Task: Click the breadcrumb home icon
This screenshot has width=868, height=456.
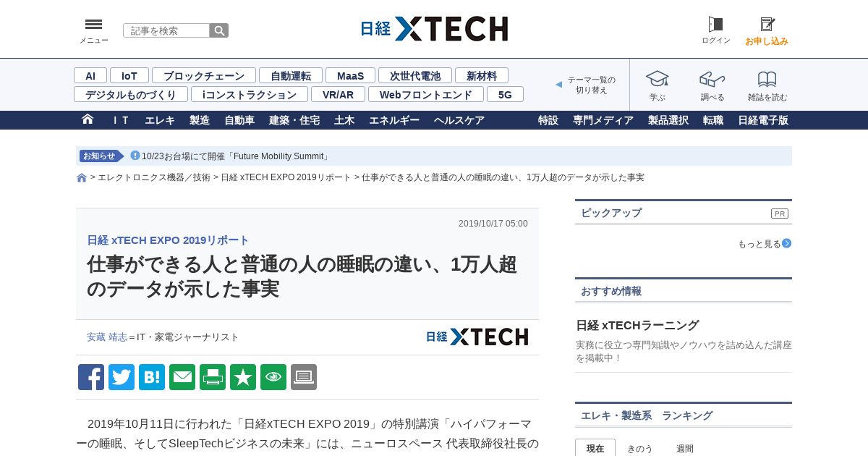Action: 82,178
